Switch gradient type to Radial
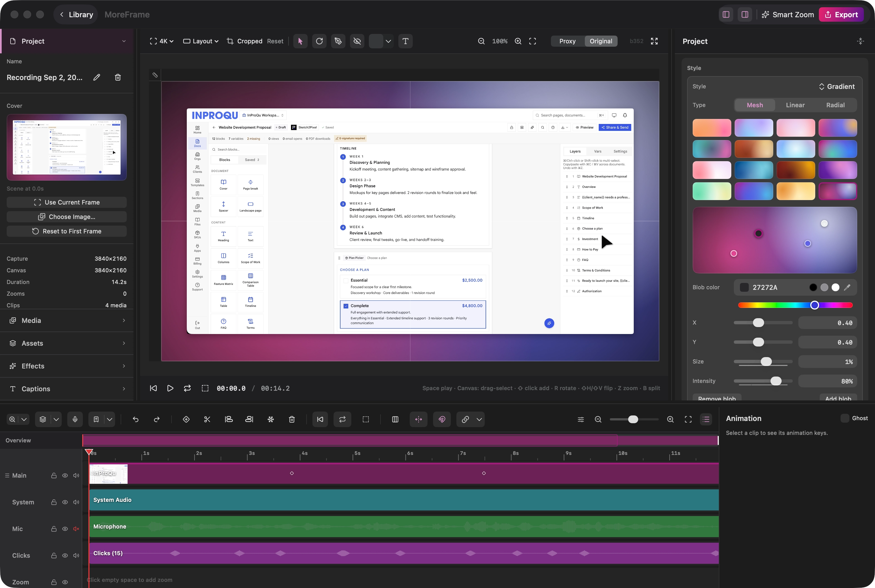Viewport: 875px width, 588px height. click(836, 105)
